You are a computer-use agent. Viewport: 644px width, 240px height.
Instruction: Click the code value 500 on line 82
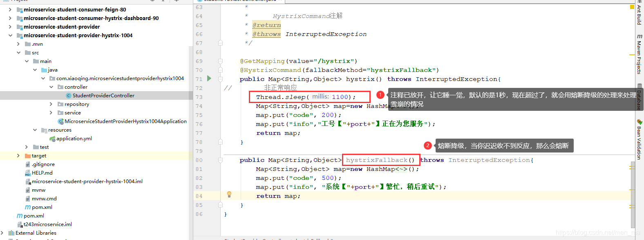[328, 178]
